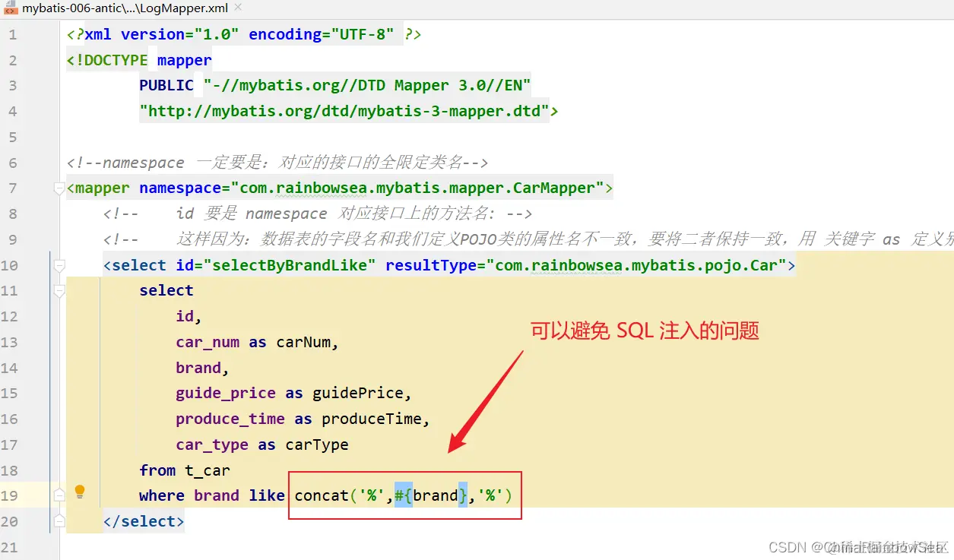This screenshot has height=560, width=954.
Task: Click the t_car table name
Action: coord(208,470)
